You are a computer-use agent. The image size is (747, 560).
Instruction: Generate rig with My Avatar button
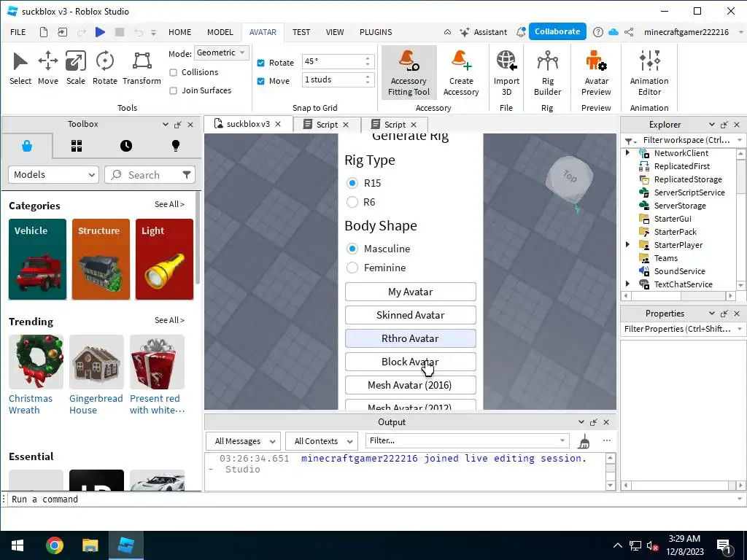point(410,292)
